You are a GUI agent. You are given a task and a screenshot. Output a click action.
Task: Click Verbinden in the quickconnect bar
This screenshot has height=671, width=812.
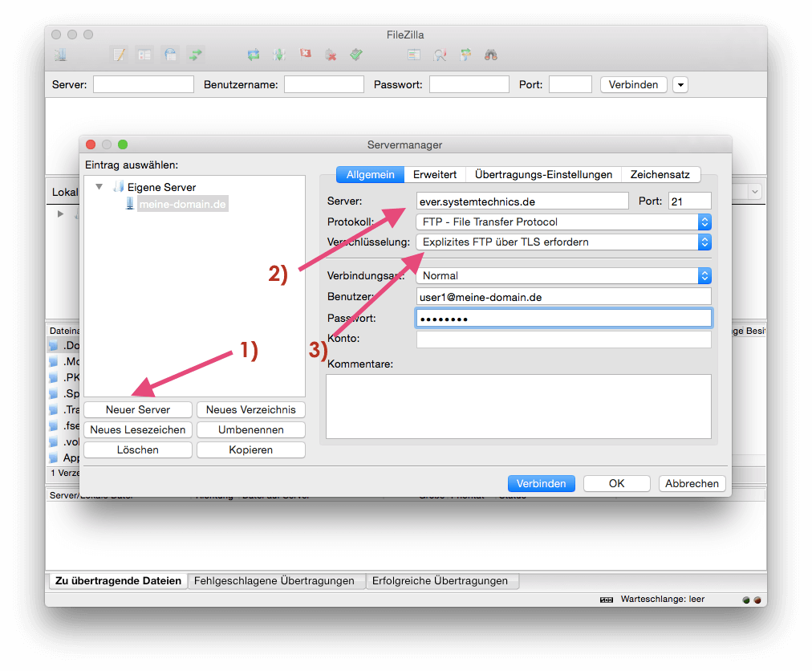(633, 84)
